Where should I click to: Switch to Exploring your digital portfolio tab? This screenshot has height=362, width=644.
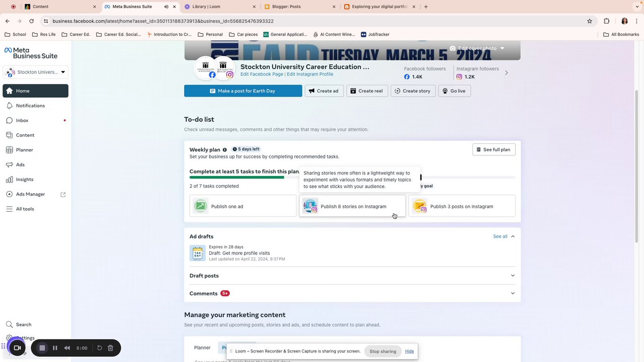(x=380, y=7)
